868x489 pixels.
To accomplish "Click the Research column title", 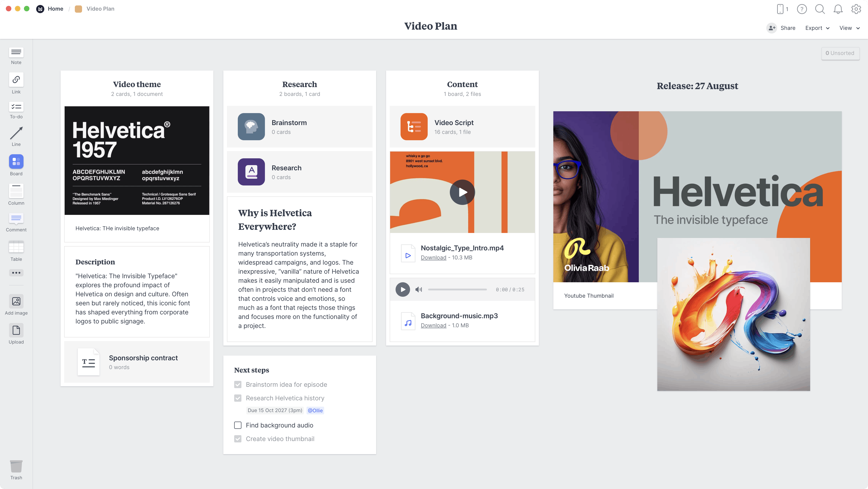I will click(x=299, y=84).
